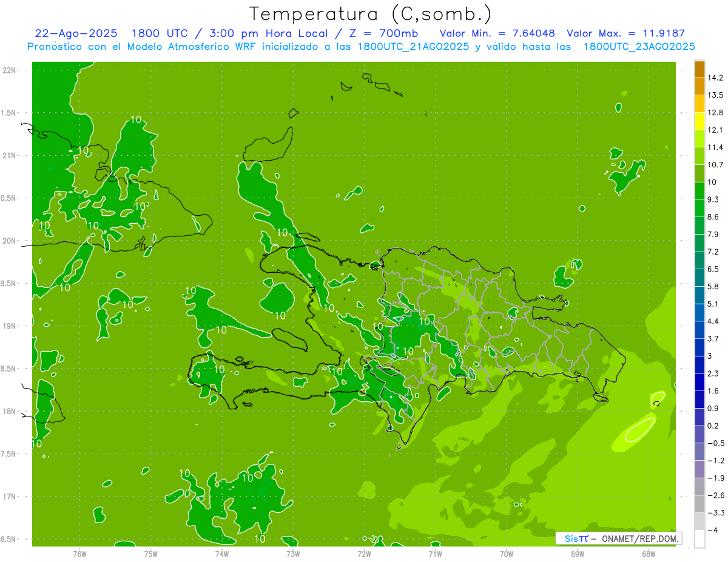Click the latitude label "17N"

tap(8, 497)
